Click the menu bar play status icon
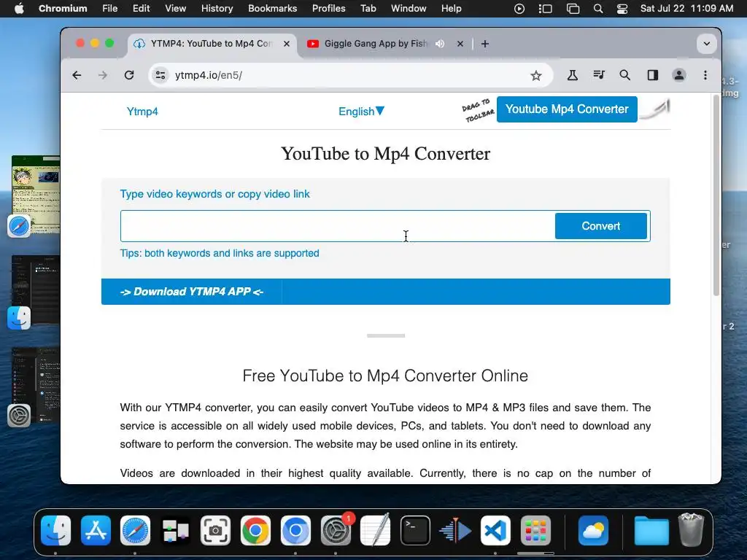This screenshot has width=747, height=560. (x=519, y=9)
